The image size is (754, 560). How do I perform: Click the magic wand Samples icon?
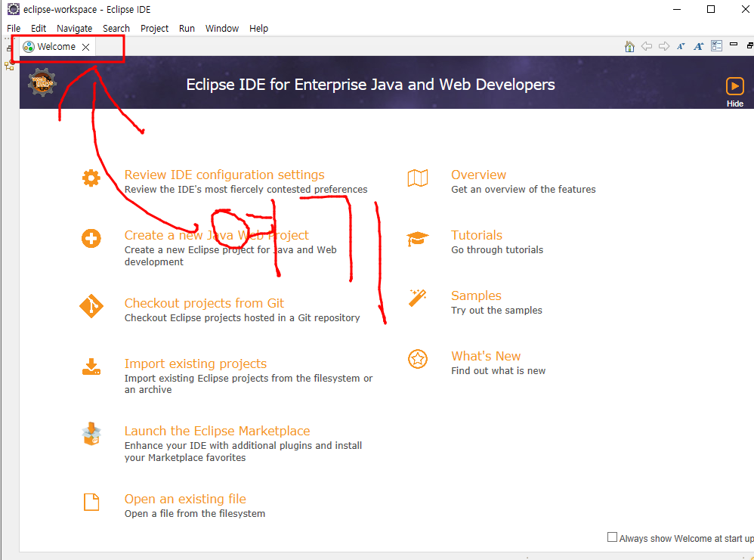(417, 299)
